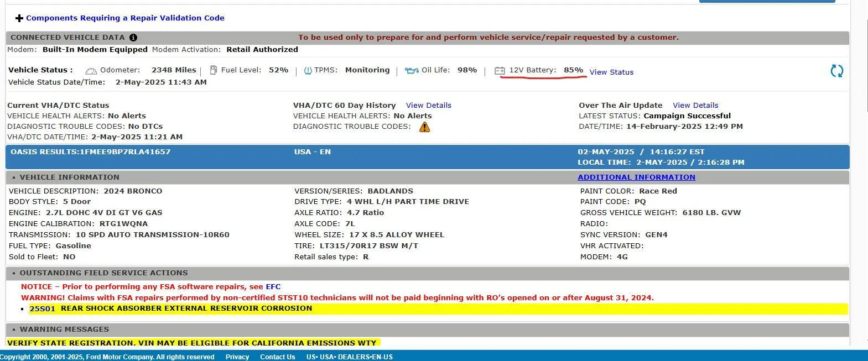Select the BADLANDS version text
The width and height of the screenshot is (868, 361).
coord(390,191)
